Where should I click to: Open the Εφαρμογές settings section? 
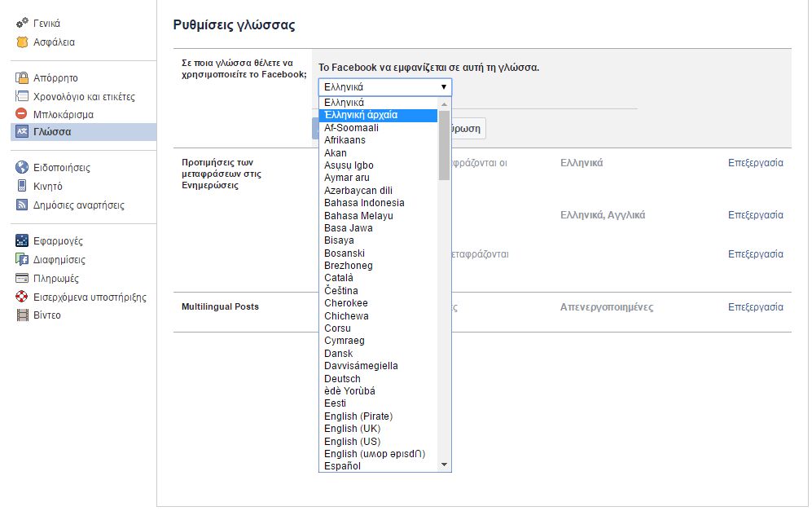click(58, 241)
